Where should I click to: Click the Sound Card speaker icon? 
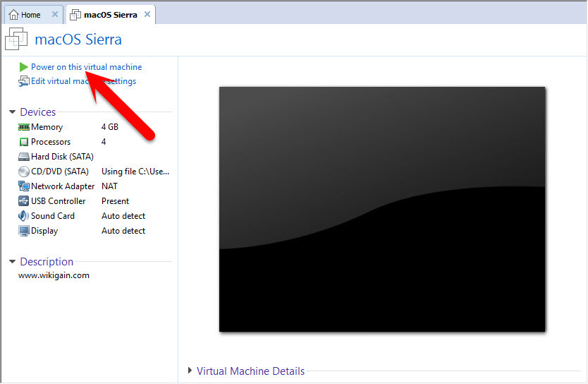(x=23, y=216)
